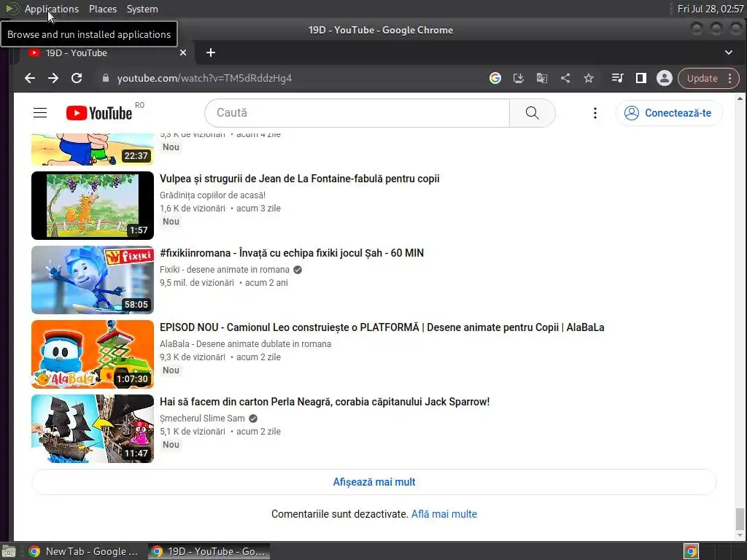The height and width of the screenshot is (560, 747).
Task: Open the media controls icon
Action: 617,78
